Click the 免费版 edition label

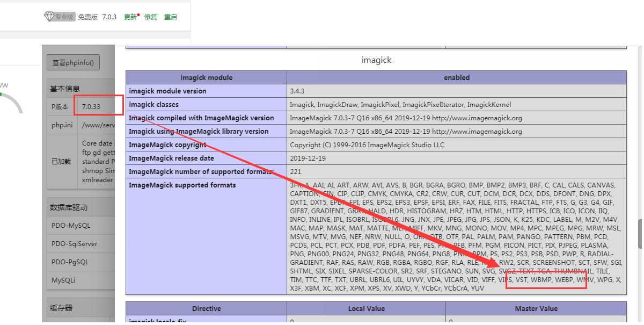88,17
